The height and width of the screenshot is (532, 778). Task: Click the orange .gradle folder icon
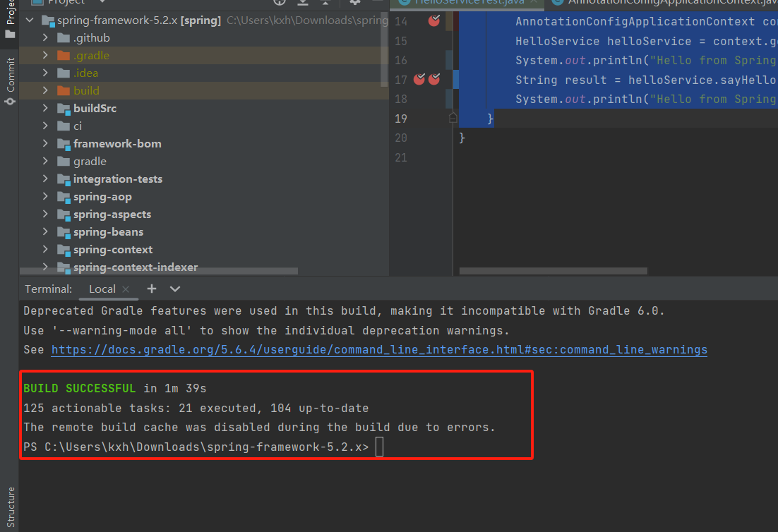click(64, 56)
